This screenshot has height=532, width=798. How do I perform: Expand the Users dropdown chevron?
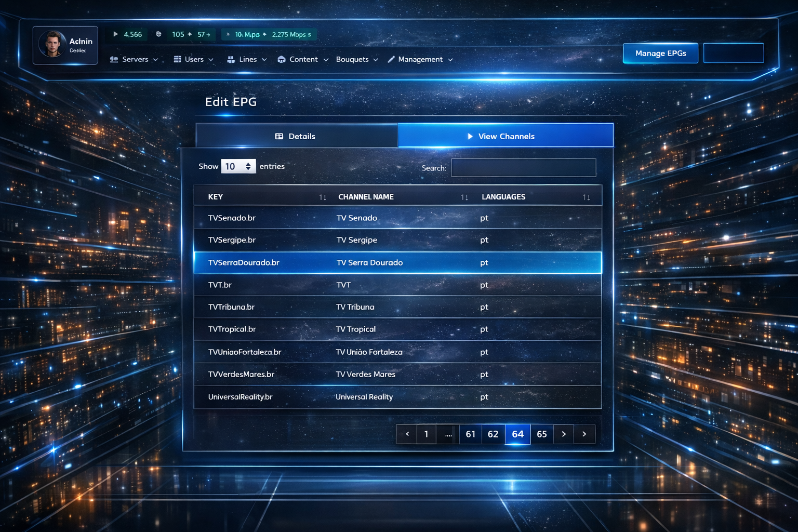(x=211, y=60)
